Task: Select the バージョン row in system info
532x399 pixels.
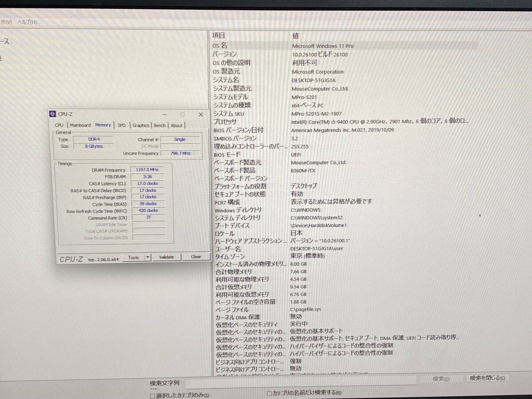Action: (344, 54)
